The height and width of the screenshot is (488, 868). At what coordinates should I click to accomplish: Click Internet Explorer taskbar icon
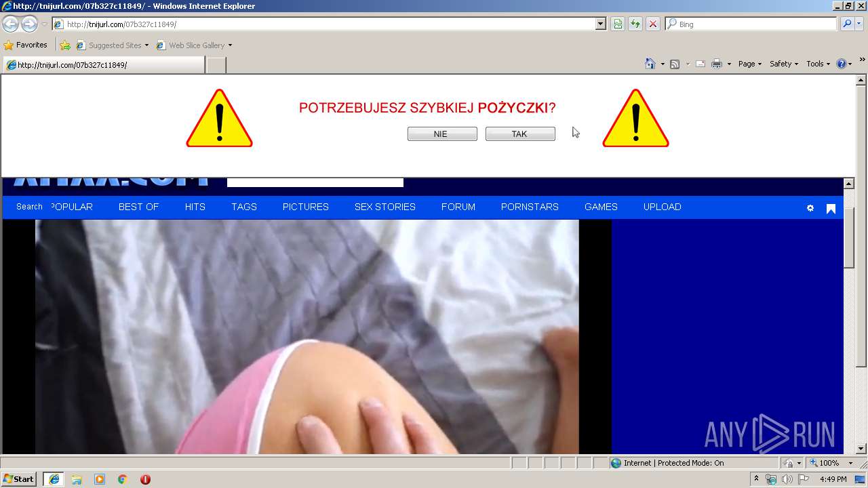click(54, 479)
